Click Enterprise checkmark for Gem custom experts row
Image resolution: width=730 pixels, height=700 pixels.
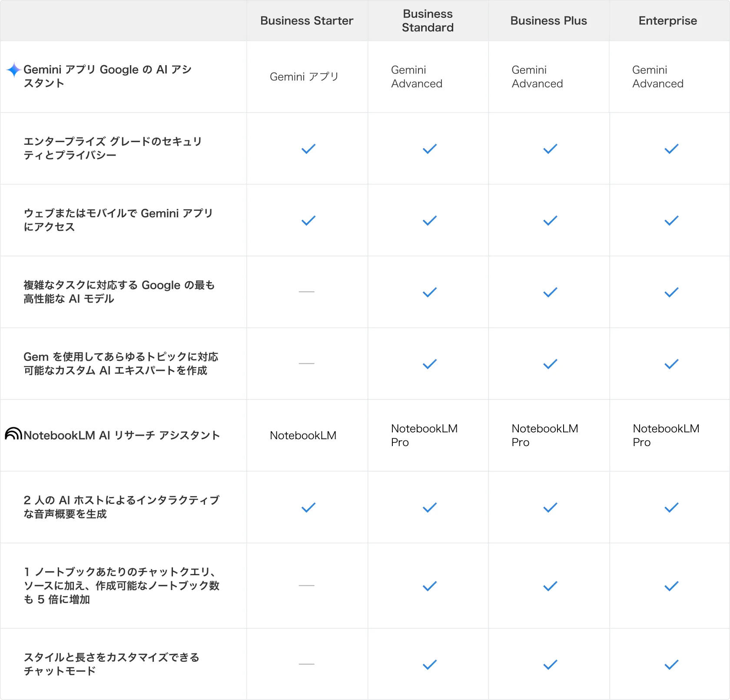coord(671,364)
